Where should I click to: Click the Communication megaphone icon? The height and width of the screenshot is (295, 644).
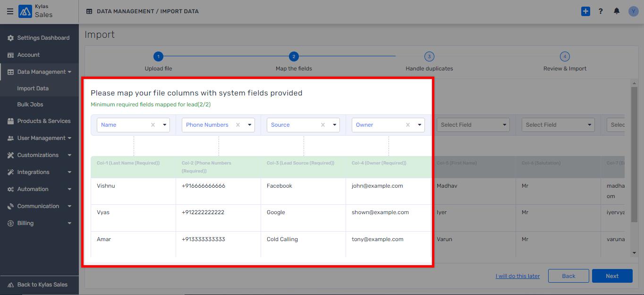coord(10,206)
